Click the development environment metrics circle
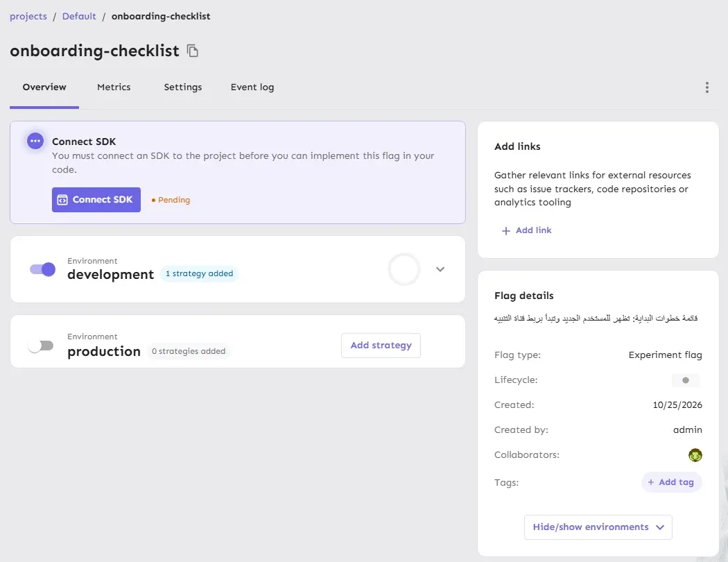This screenshot has height=562, width=728. (404, 269)
